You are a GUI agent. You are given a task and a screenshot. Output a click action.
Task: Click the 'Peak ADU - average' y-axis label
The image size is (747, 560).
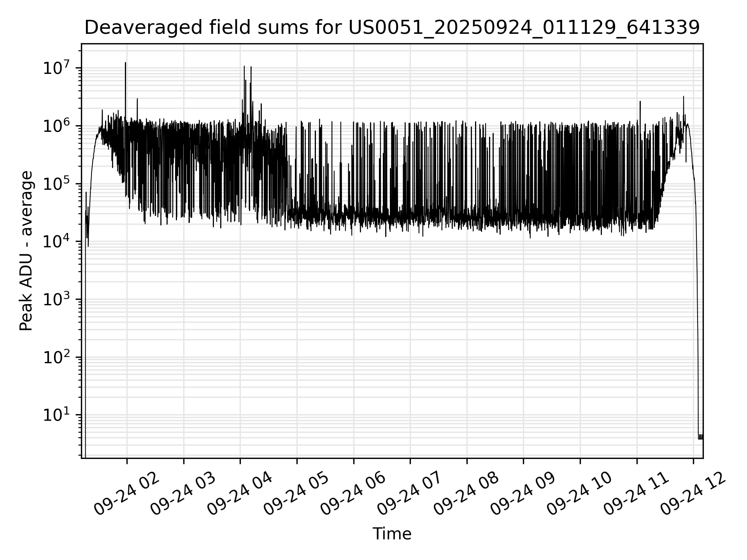[x=26, y=251]
